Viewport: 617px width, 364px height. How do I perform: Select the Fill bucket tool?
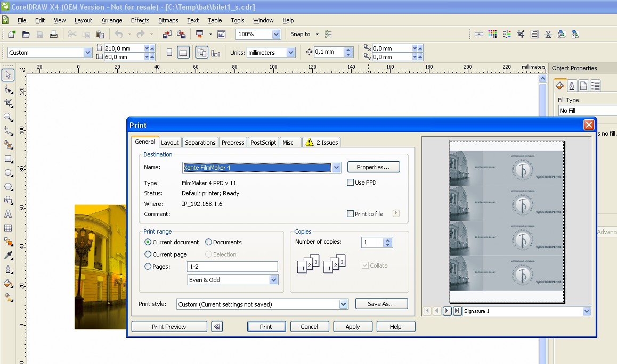[8, 284]
